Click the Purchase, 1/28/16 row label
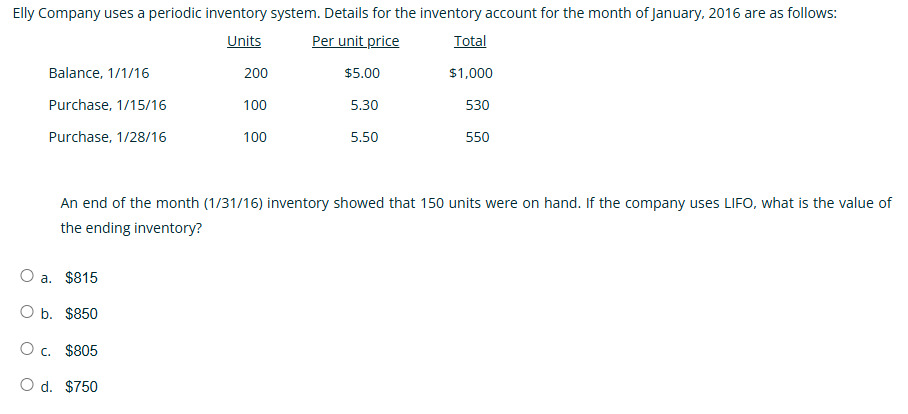Image resolution: width=908 pixels, height=414 pixels. click(108, 137)
